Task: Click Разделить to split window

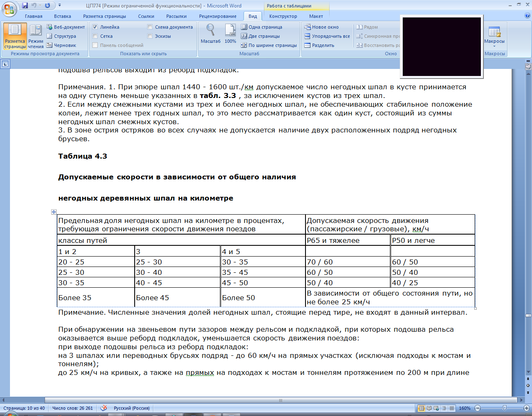Action: [x=319, y=45]
